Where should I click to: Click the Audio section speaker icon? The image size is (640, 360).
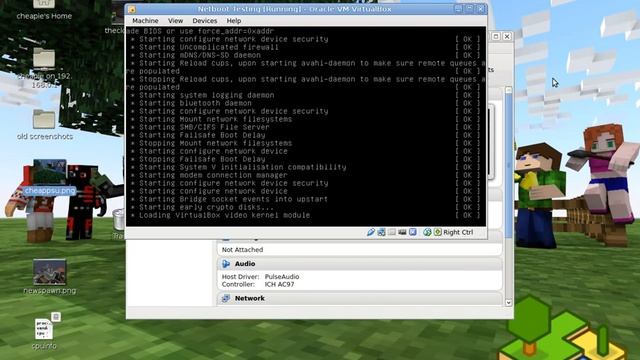tap(226, 264)
